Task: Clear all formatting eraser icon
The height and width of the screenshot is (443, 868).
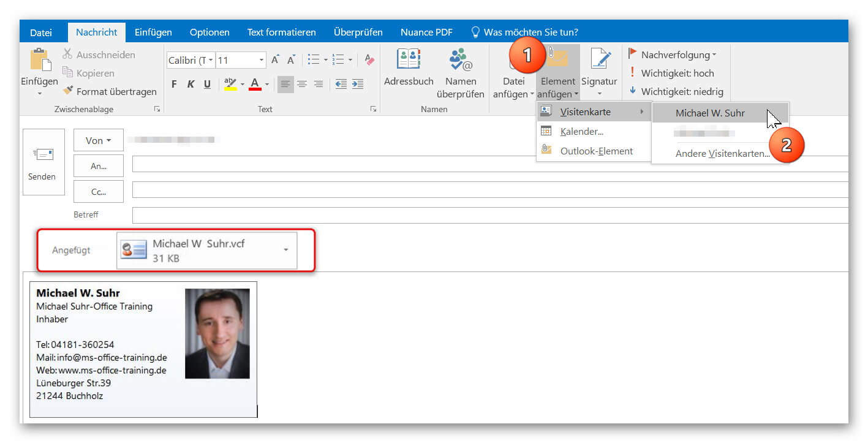Action: pyautogui.click(x=369, y=59)
